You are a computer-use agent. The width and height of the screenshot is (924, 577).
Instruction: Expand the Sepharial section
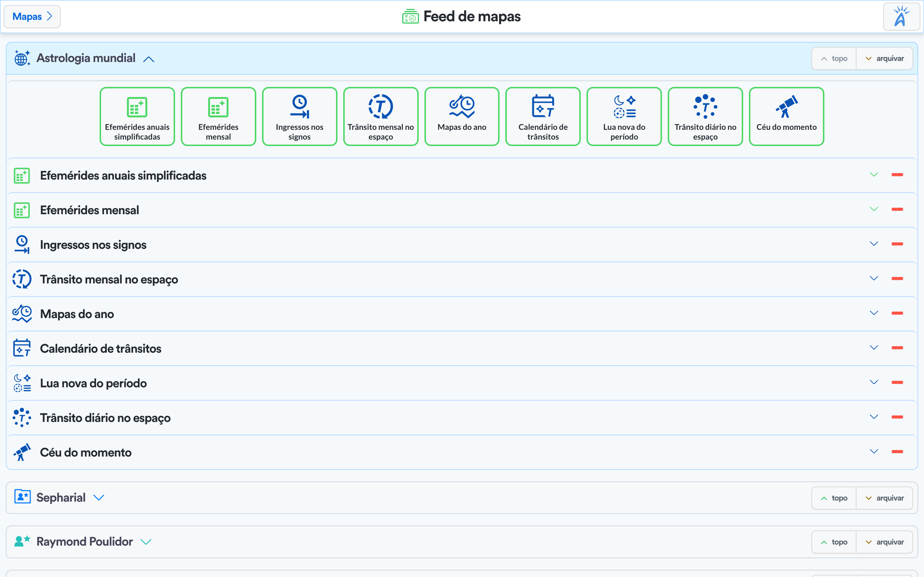(99, 498)
